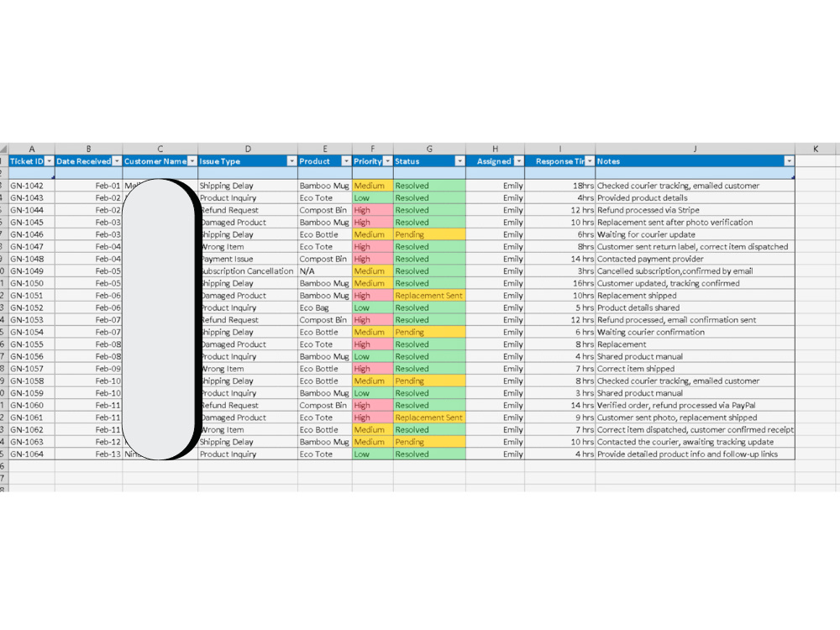This screenshot has width=840, height=630.
Task: Open the Status filter dropdown
Action: [x=459, y=161]
